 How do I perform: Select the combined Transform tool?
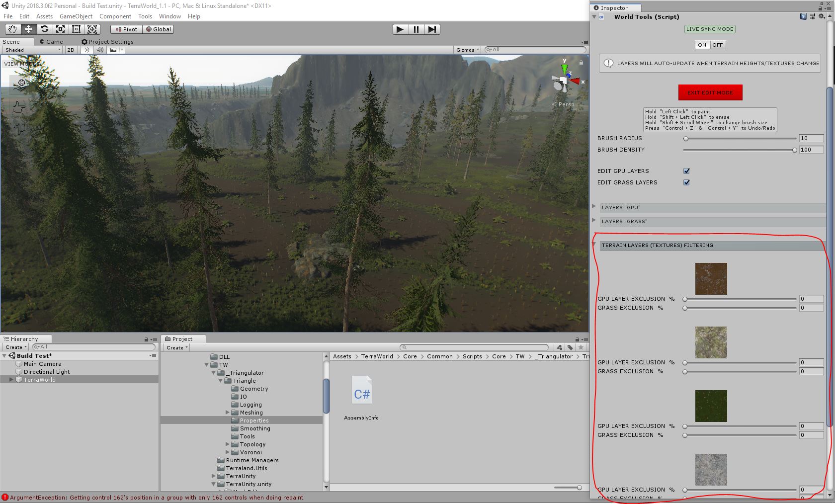click(92, 29)
